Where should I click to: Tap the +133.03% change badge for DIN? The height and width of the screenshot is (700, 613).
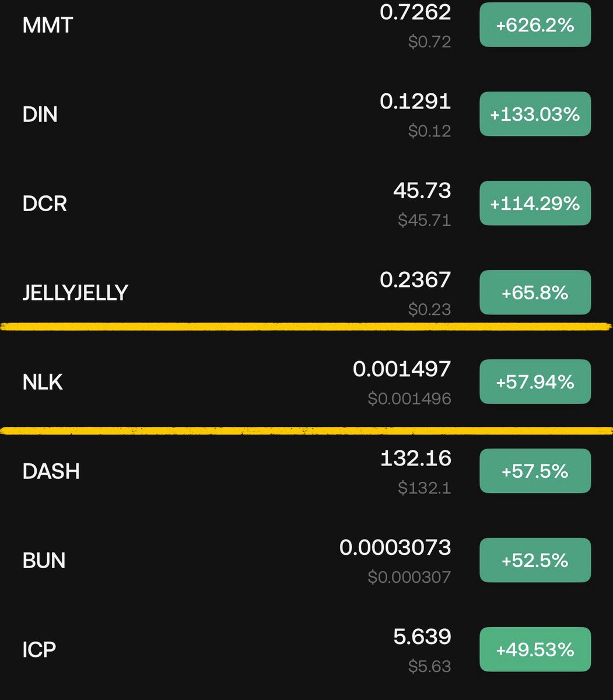point(535,114)
